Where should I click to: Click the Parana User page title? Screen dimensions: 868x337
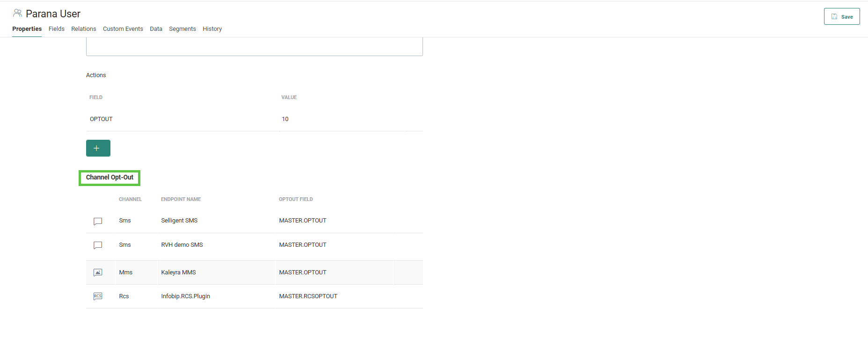pos(53,14)
